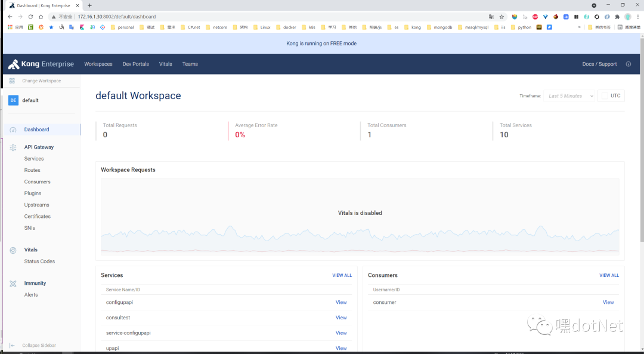Select the Dashboard | Kong Enterprise browser tab
Image resolution: width=644 pixels, height=354 pixels.
[43, 6]
